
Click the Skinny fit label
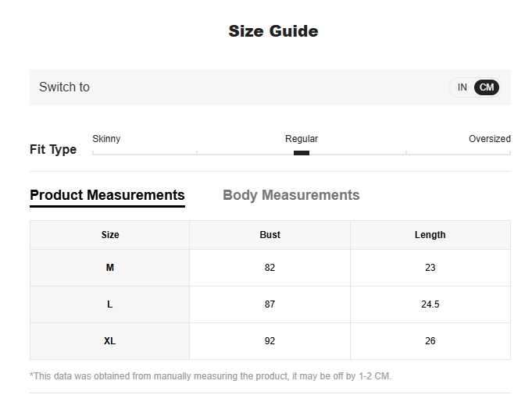tap(106, 139)
